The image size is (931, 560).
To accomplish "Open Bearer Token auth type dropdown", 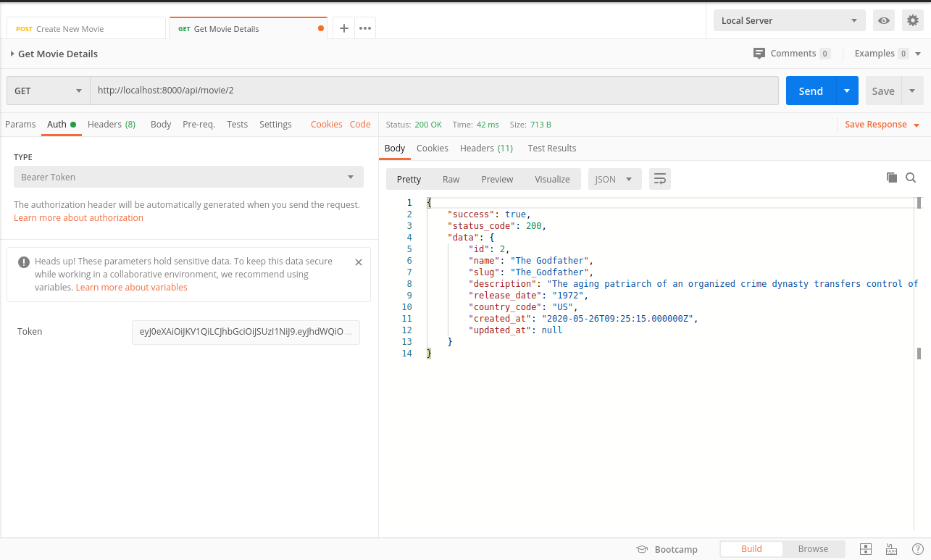I will click(x=188, y=177).
